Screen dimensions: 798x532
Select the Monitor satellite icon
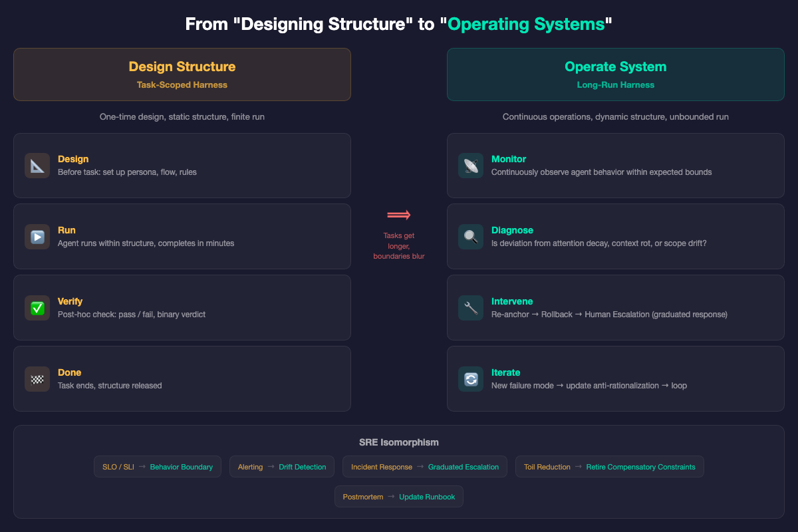point(471,165)
